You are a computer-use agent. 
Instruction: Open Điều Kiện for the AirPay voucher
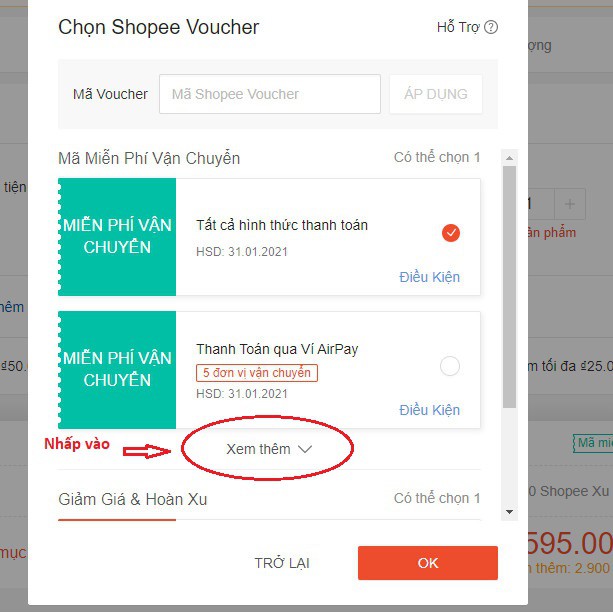point(429,410)
